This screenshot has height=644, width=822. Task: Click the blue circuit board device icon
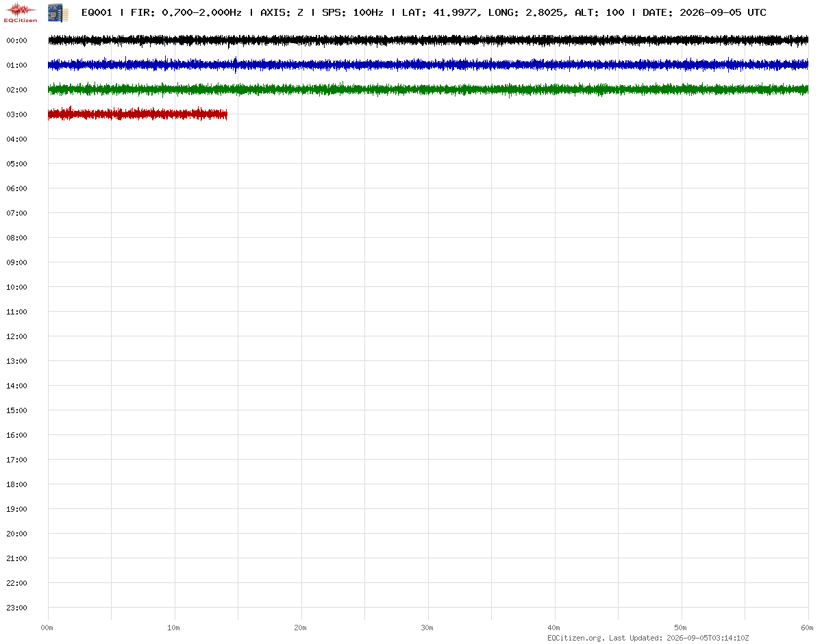pos(58,12)
